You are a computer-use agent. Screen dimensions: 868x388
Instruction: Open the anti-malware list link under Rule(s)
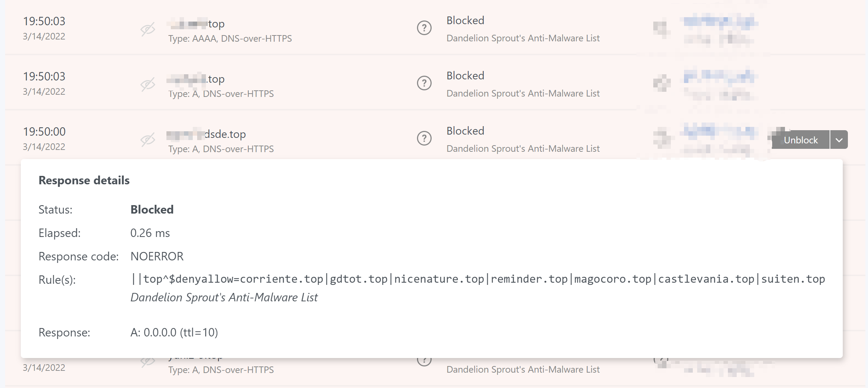tap(224, 297)
